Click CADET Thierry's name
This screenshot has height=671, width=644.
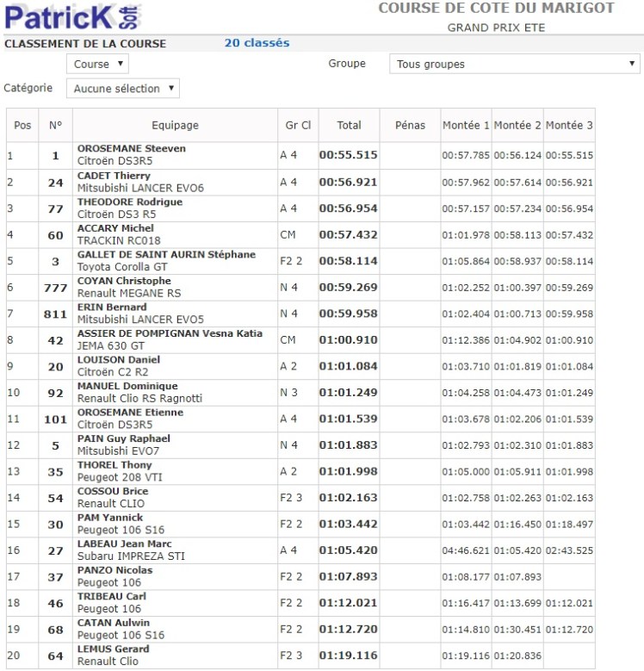(x=114, y=175)
